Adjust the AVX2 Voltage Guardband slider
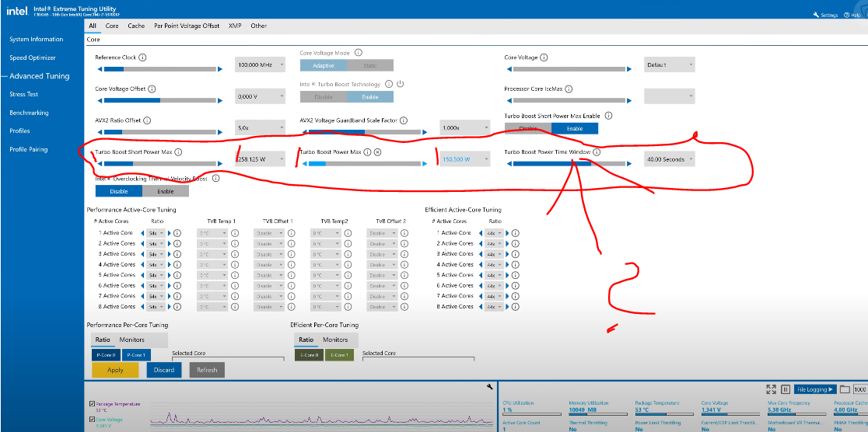868x432 pixels. pyautogui.click(x=365, y=132)
